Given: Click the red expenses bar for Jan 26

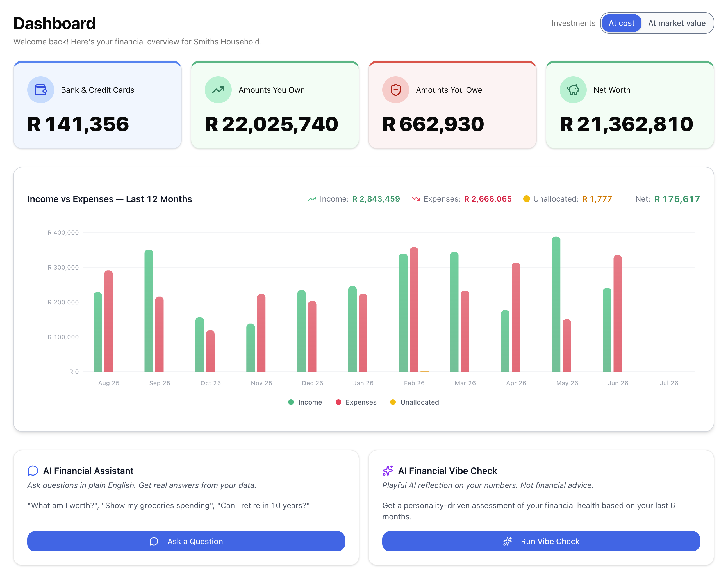Looking at the screenshot, I should (363, 333).
